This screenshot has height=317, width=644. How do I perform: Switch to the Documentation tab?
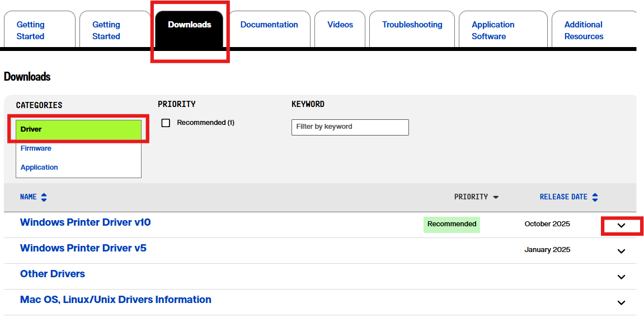tap(269, 25)
